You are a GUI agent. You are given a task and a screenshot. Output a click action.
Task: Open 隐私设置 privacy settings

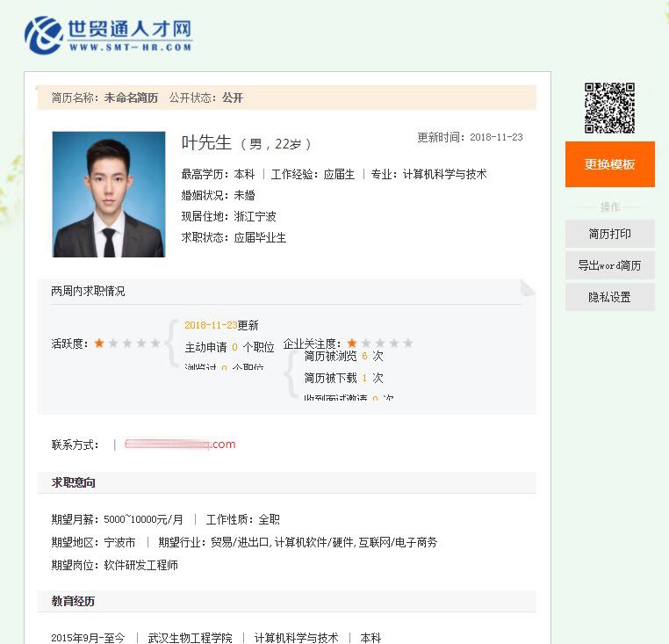[x=609, y=297]
